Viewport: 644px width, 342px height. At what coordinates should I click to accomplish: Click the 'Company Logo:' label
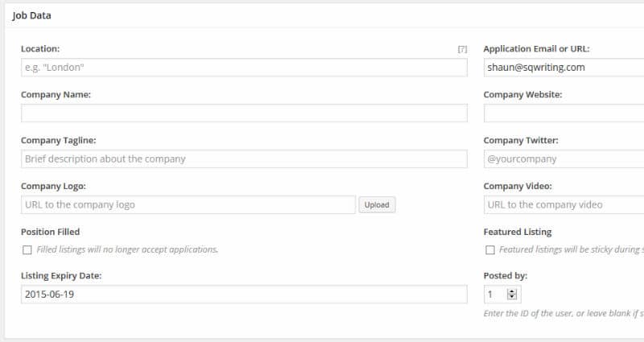53,187
